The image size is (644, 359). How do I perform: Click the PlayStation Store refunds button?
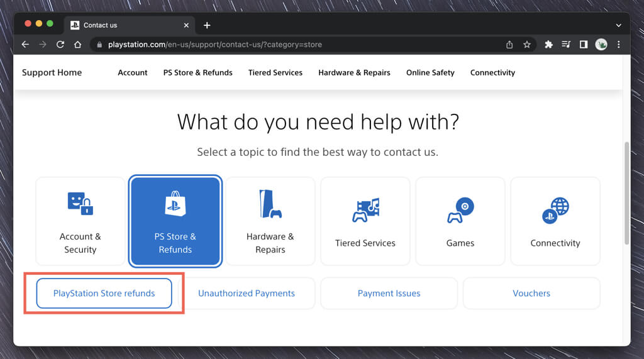pyautogui.click(x=104, y=294)
